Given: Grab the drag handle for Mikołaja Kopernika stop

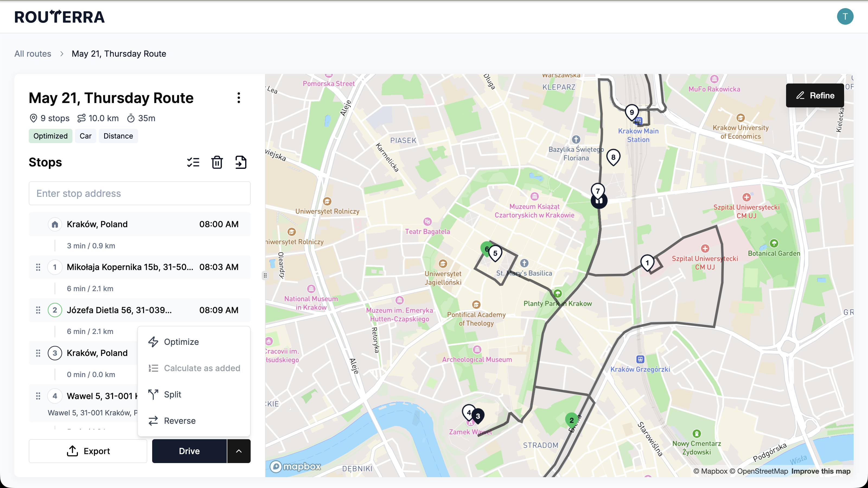Looking at the screenshot, I should coord(38,267).
